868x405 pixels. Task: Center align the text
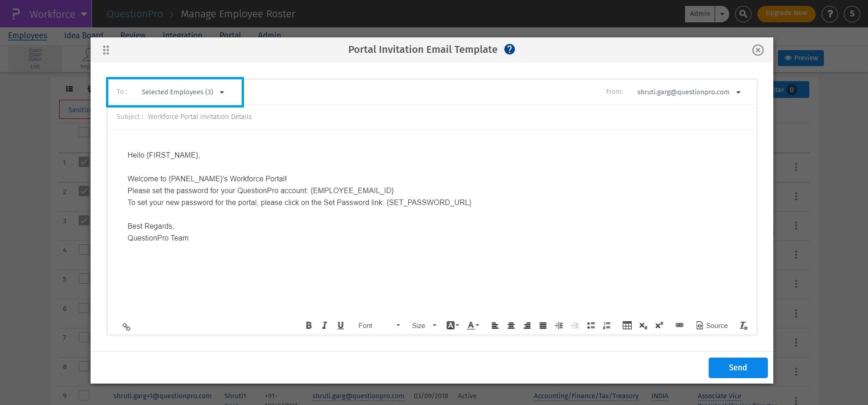tap(511, 325)
